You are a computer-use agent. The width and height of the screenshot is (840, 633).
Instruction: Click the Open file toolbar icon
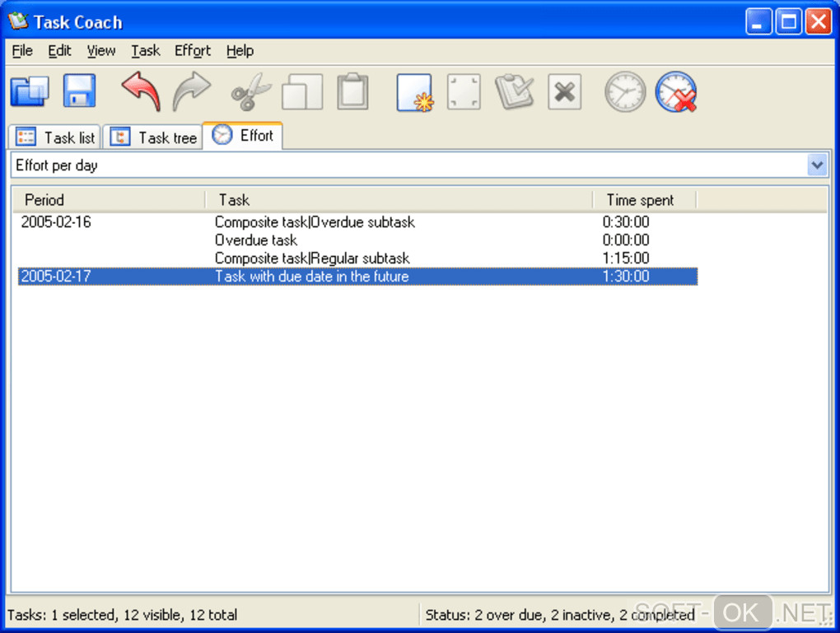pos(30,91)
